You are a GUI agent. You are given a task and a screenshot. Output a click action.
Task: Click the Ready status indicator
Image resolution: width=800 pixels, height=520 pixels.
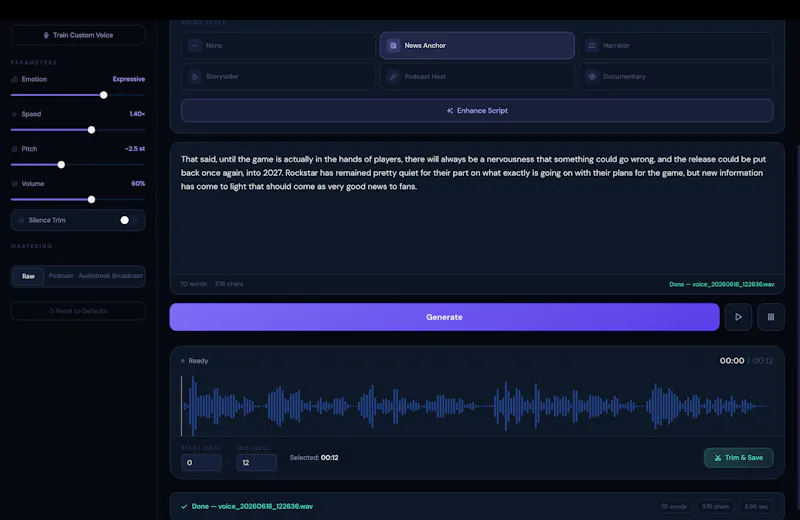point(194,361)
